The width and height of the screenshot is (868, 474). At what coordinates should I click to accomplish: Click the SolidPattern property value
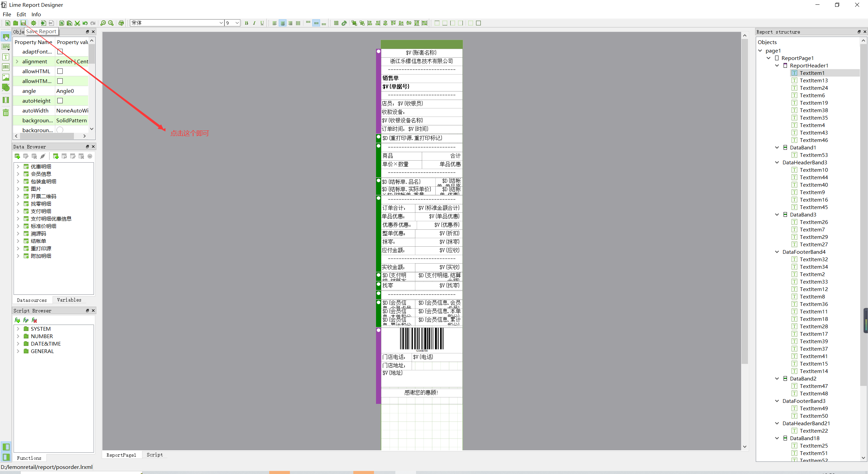72,120
